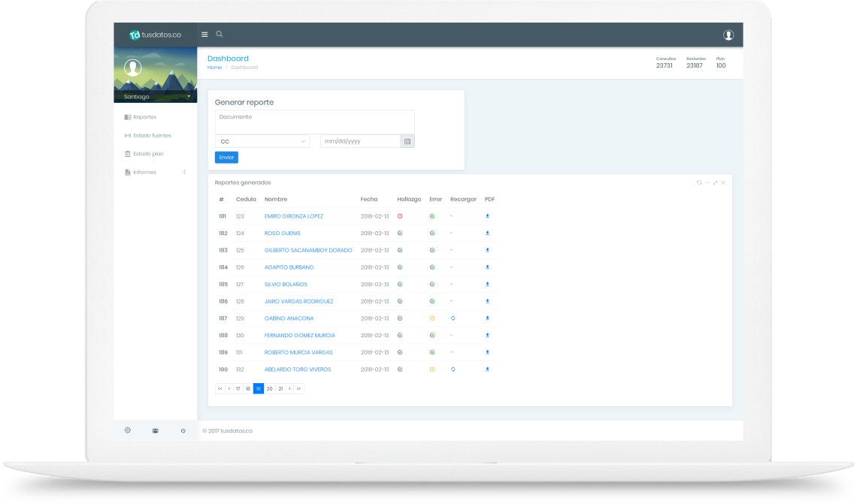This screenshot has width=857, height=504.
Task: Jump to last page of pagination
Action: click(298, 389)
